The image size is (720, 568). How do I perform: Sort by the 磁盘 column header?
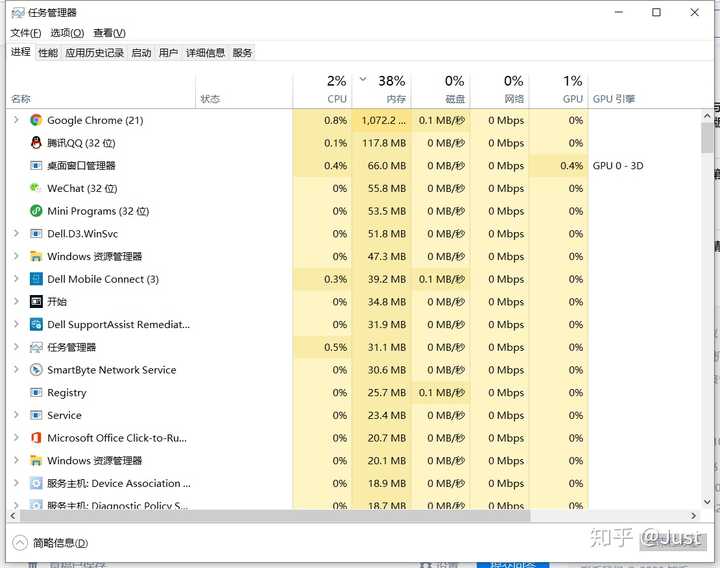coord(440,89)
